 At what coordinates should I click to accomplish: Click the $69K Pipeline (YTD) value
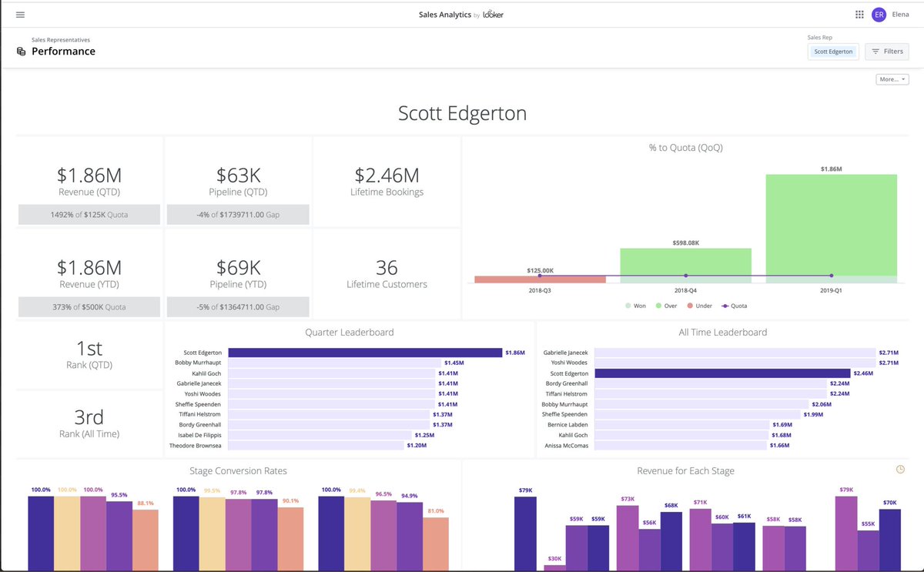[238, 267]
